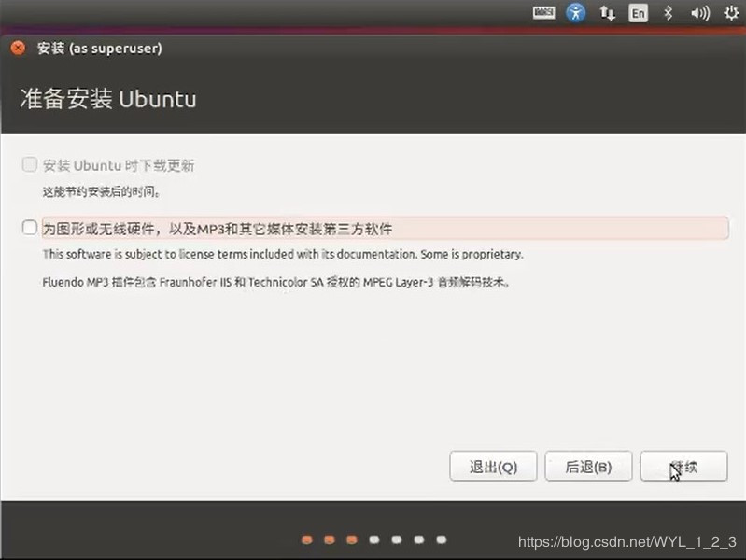Open the network connections indicator

[607, 13]
